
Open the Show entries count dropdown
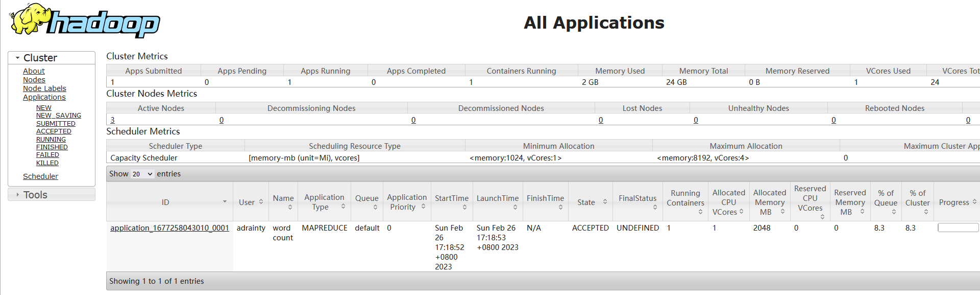tap(142, 174)
